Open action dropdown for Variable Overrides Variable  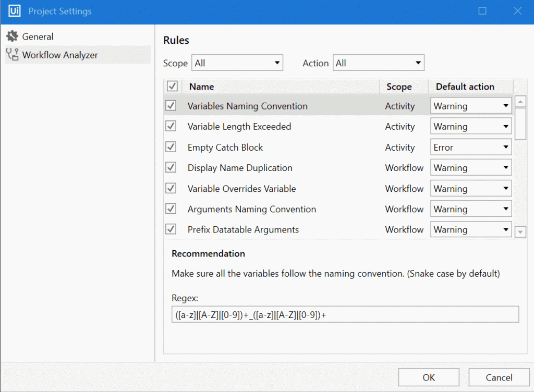tap(471, 189)
